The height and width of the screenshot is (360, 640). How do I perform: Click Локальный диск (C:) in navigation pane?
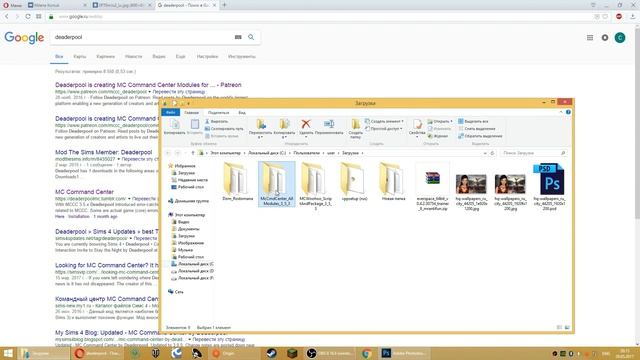[x=196, y=264]
